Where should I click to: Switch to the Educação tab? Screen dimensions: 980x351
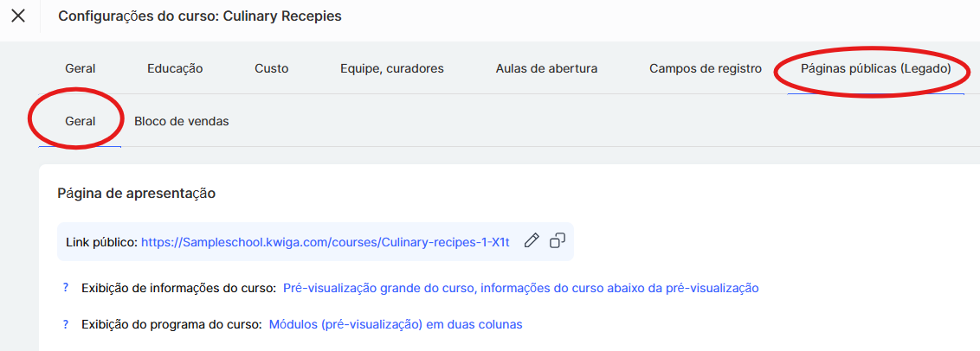click(x=175, y=68)
